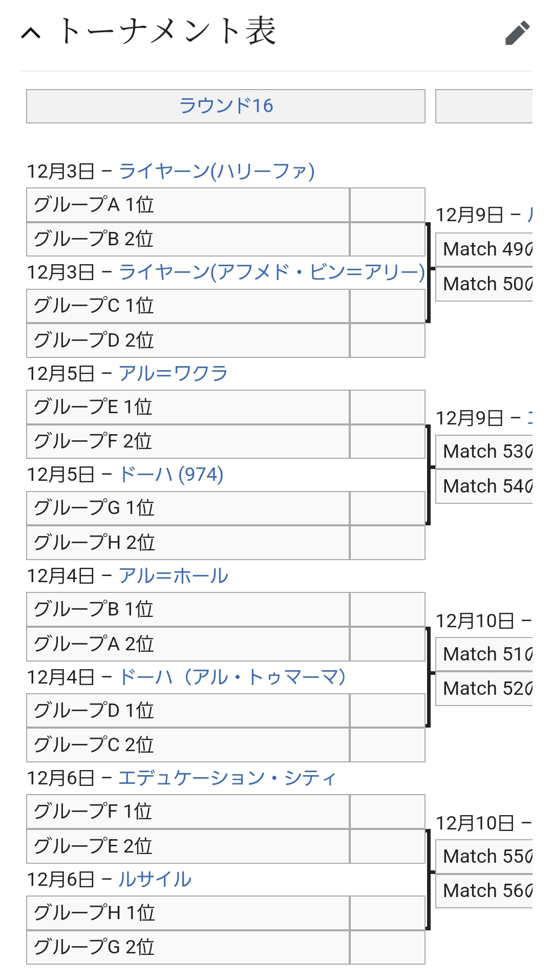Follow the ルサイル stadium link

click(x=155, y=879)
